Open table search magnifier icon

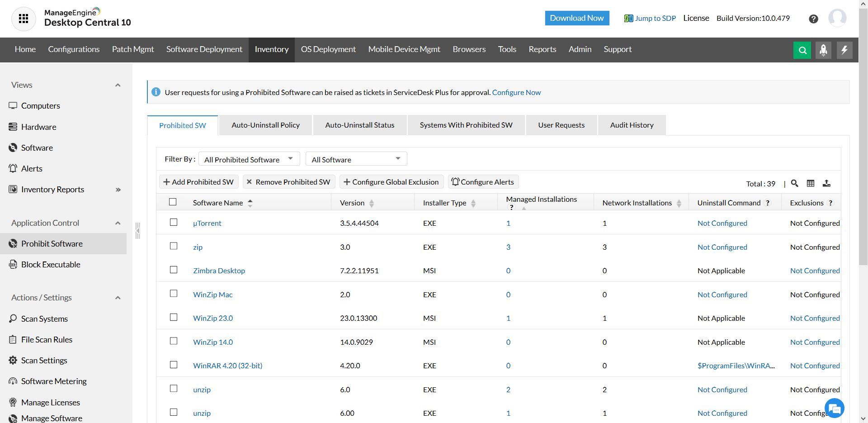(x=794, y=183)
